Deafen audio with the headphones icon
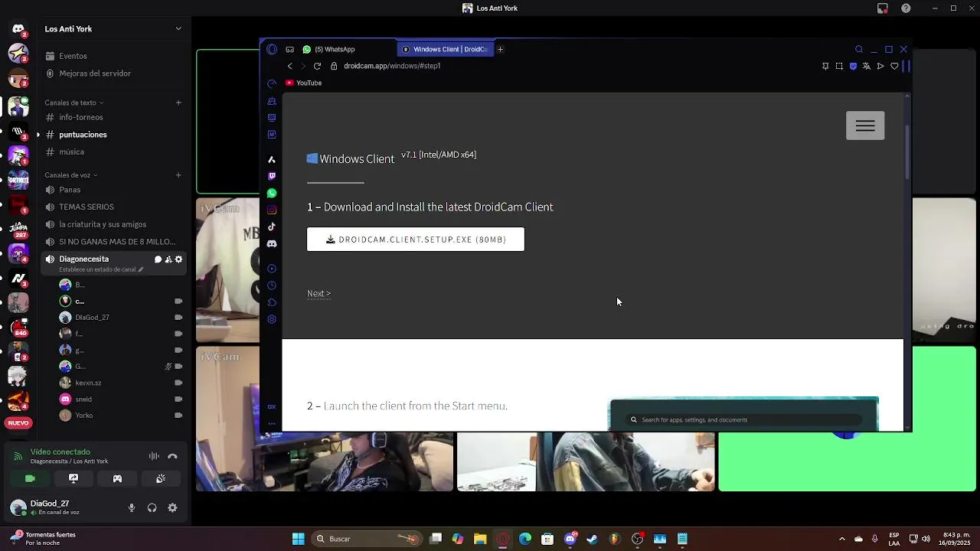This screenshot has height=551, width=980. (x=152, y=507)
